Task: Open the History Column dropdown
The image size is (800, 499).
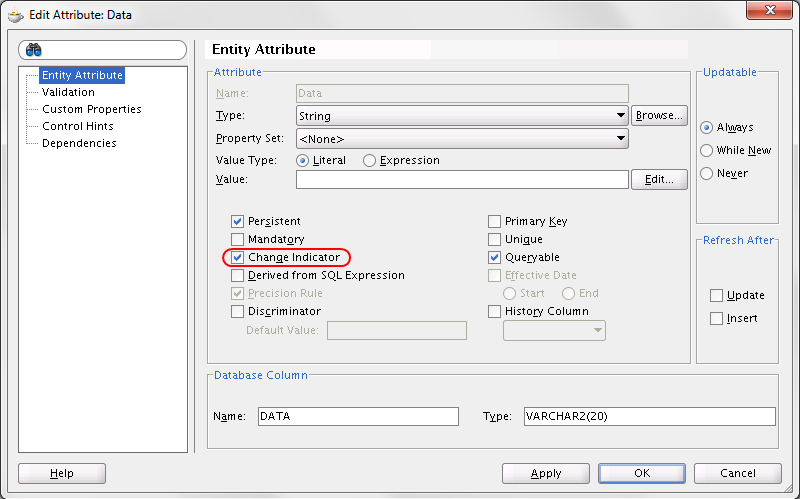Action: (554, 331)
